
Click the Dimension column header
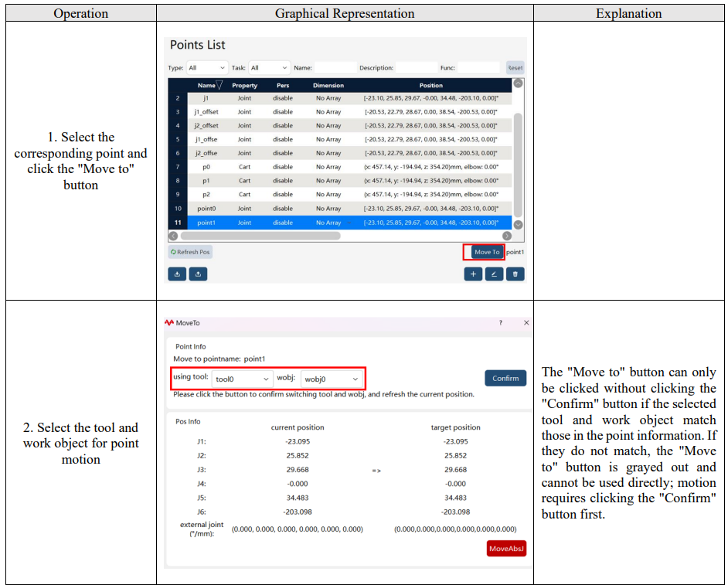328,86
